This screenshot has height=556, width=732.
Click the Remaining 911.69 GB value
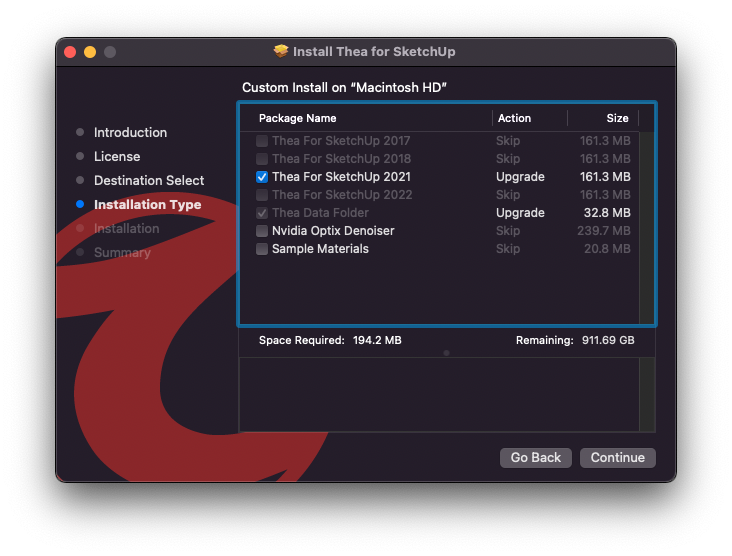(x=608, y=340)
